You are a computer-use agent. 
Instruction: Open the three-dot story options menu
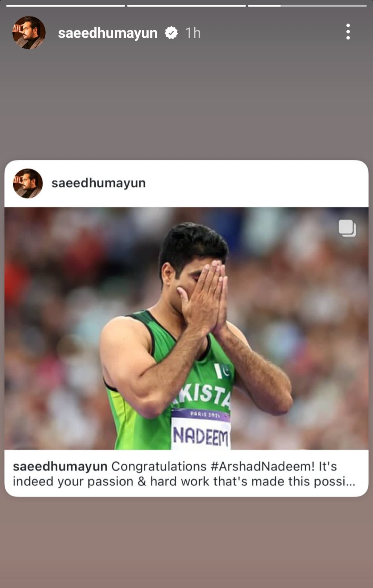tap(348, 32)
